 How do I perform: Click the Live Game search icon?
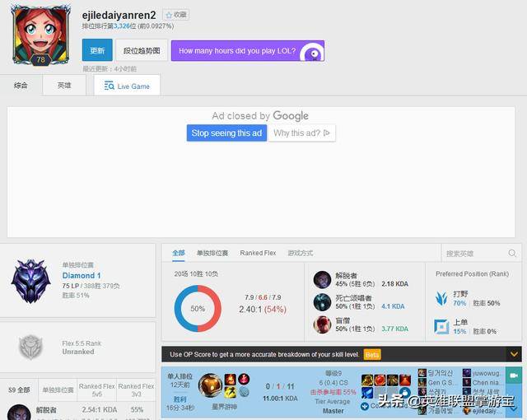click(x=109, y=86)
